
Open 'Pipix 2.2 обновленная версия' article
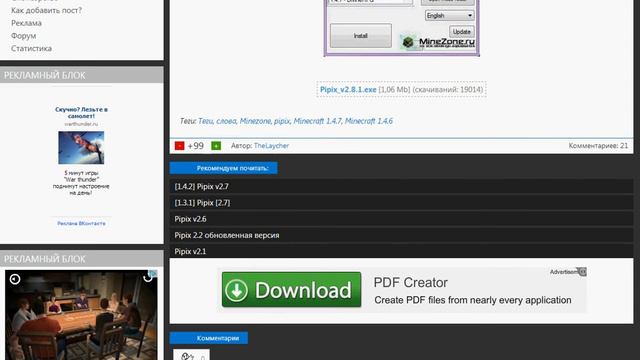coord(401,236)
